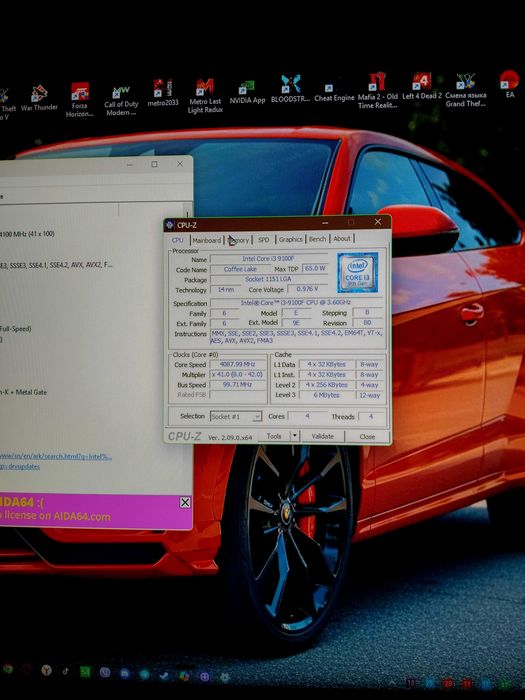Image resolution: width=525 pixels, height=700 pixels.
Task: Open Call of Duty Modern shortcut
Action: [121, 100]
